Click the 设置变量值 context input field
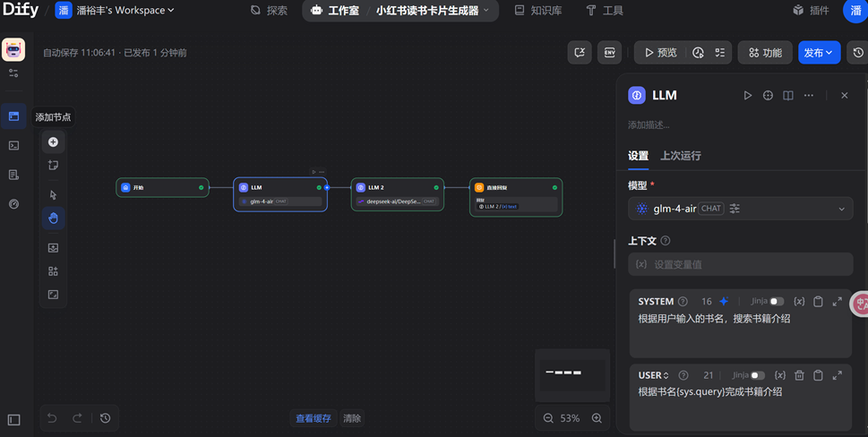Image resolution: width=868 pixels, height=437 pixels. click(740, 264)
